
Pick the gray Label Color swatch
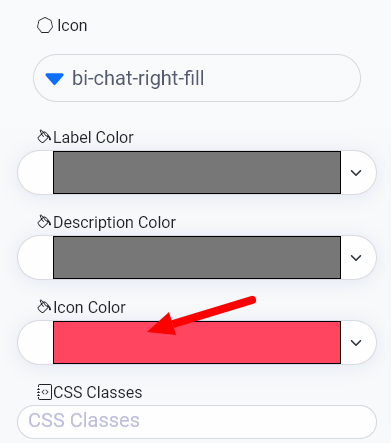click(197, 172)
